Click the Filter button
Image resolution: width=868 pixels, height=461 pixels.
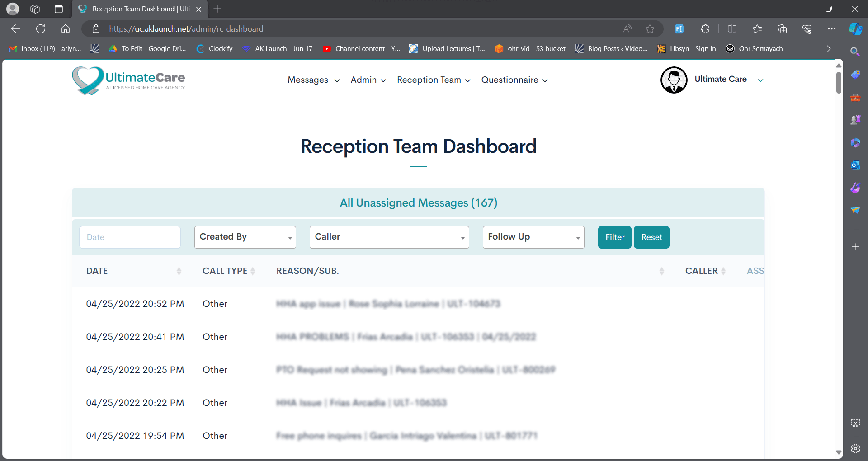click(615, 237)
